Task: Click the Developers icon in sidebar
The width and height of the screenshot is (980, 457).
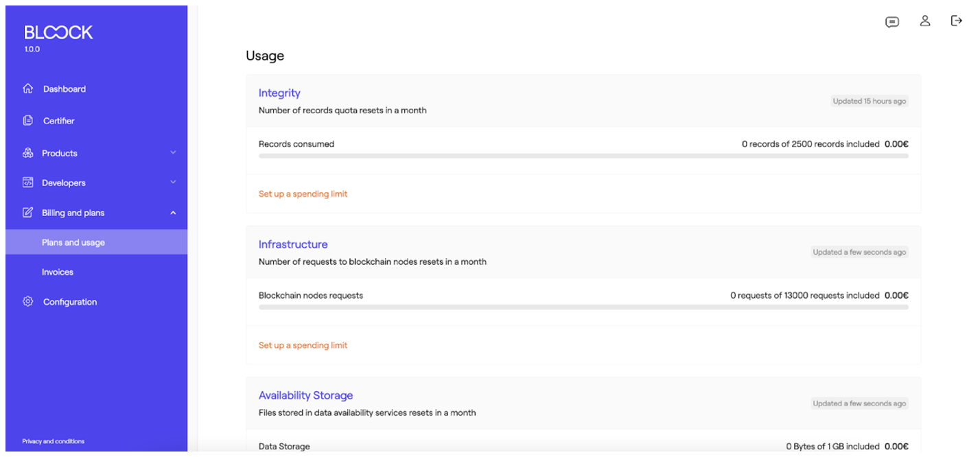Action: (27, 183)
